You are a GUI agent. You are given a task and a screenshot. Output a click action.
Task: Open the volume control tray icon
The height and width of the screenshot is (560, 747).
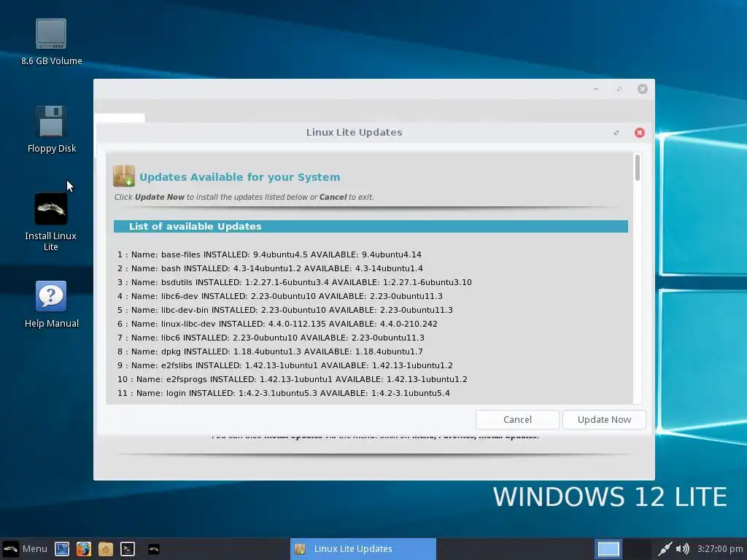pyautogui.click(x=682, y=548)
